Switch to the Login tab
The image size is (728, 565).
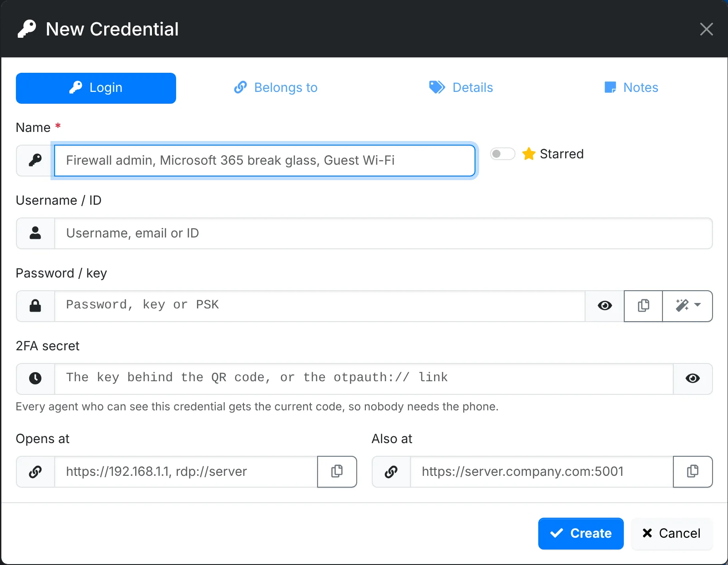pos(96,88)
